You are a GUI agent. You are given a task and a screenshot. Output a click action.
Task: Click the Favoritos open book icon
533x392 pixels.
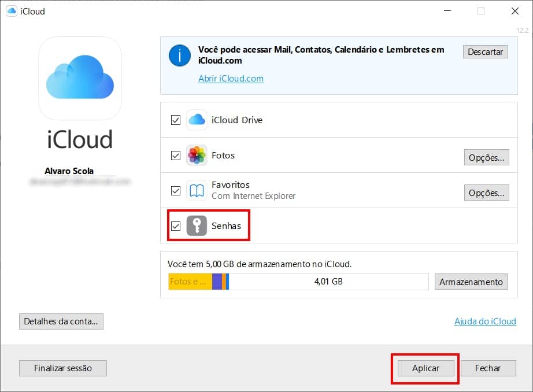coord(197,190)
